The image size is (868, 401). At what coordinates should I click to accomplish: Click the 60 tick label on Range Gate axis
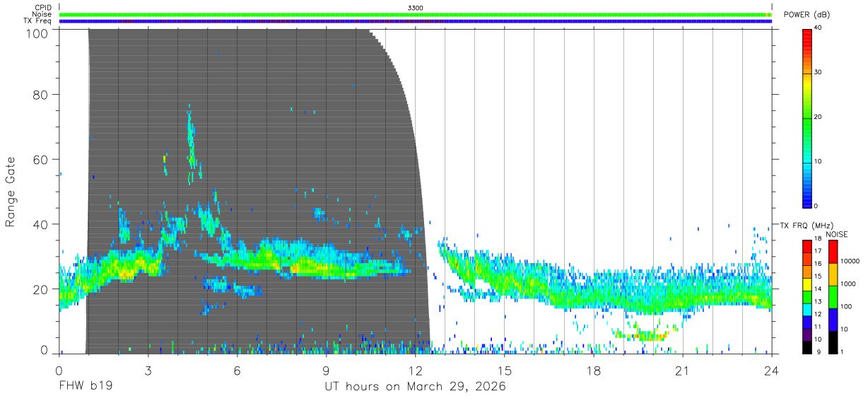pos(41,160)
